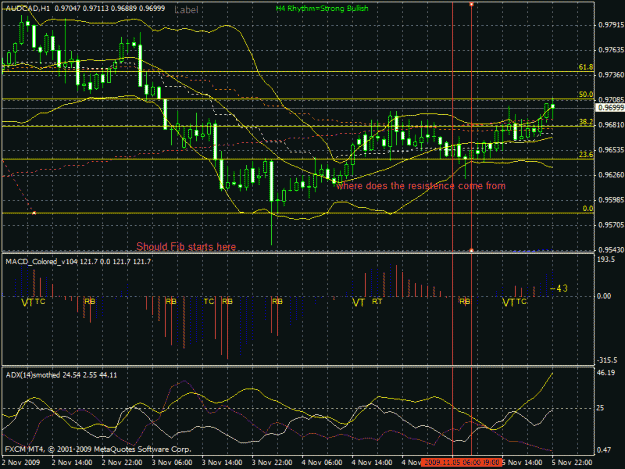Select the 50.0 Fibonacci level label
The image size is (625, 469).
point(586,94)
